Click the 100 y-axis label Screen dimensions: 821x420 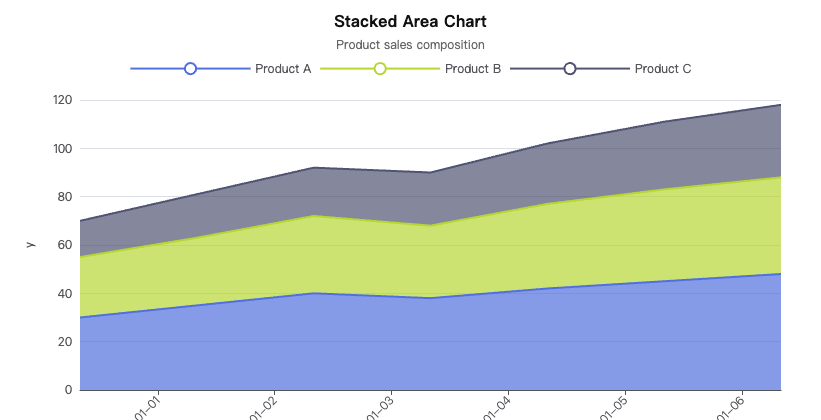click(62, 148)
